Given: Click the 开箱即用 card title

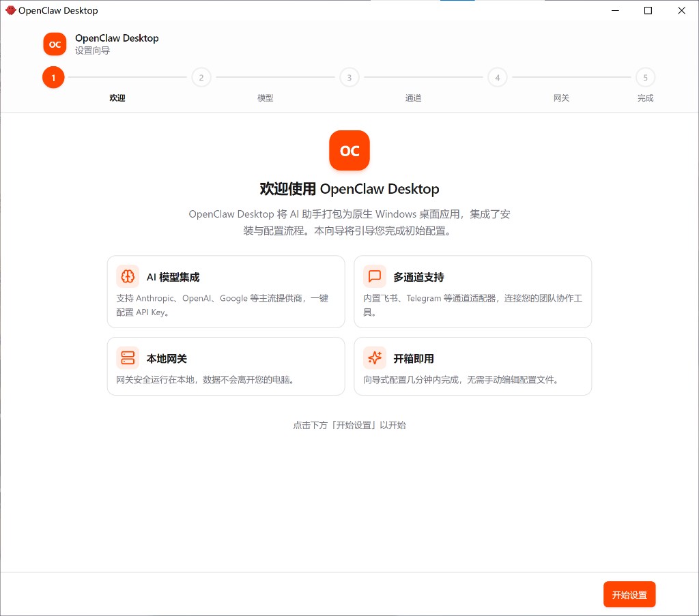Looking at the screenshot, I should click(413, 359).
